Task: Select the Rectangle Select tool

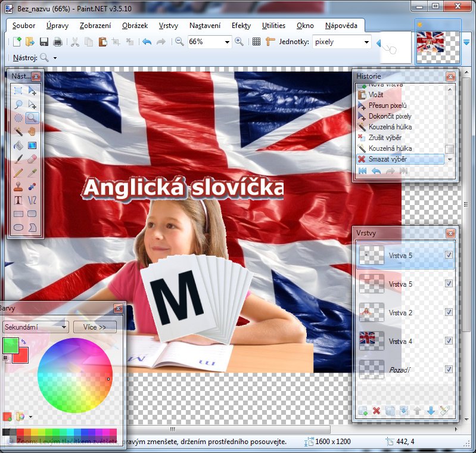Action: click(18, 91)
